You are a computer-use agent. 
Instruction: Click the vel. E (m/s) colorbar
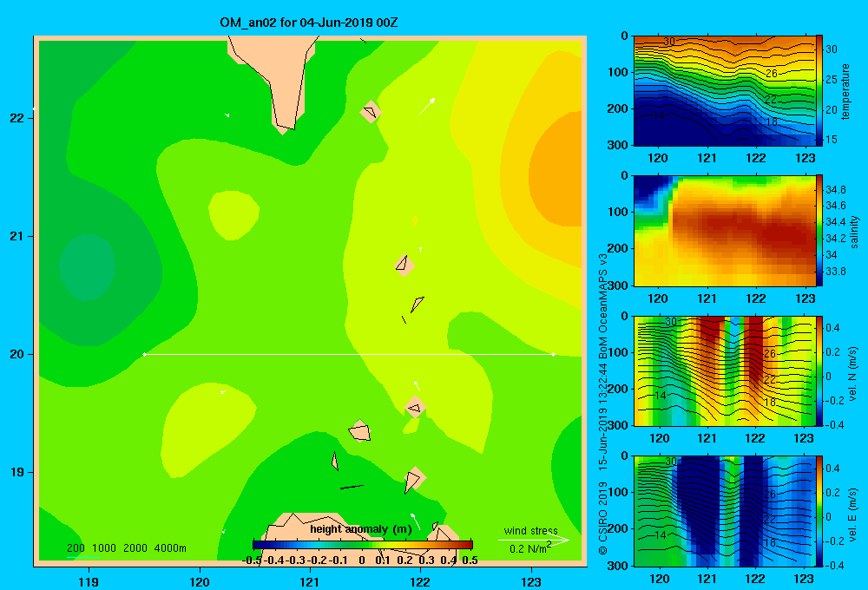click(819, 511)
